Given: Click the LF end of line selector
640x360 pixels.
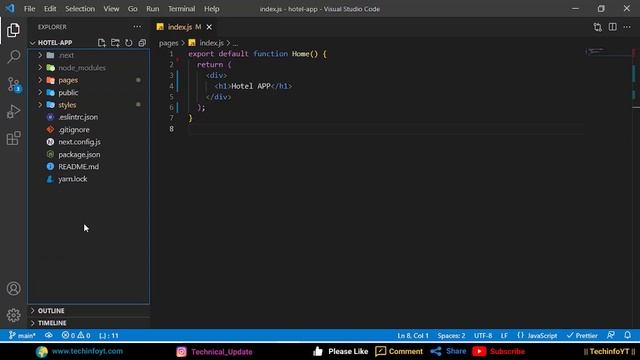Looking at the screenshot, I should (x=504, y=336).
